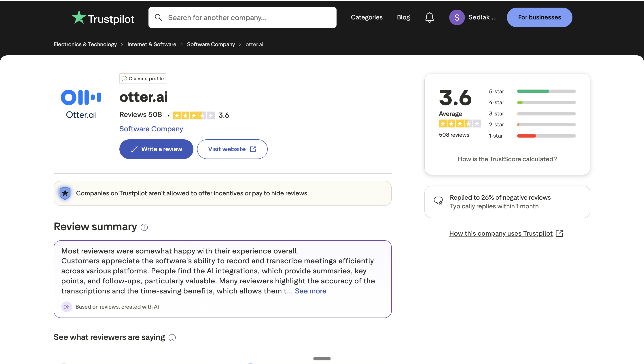Click the shield star badge icon

[x=65, y=193]
